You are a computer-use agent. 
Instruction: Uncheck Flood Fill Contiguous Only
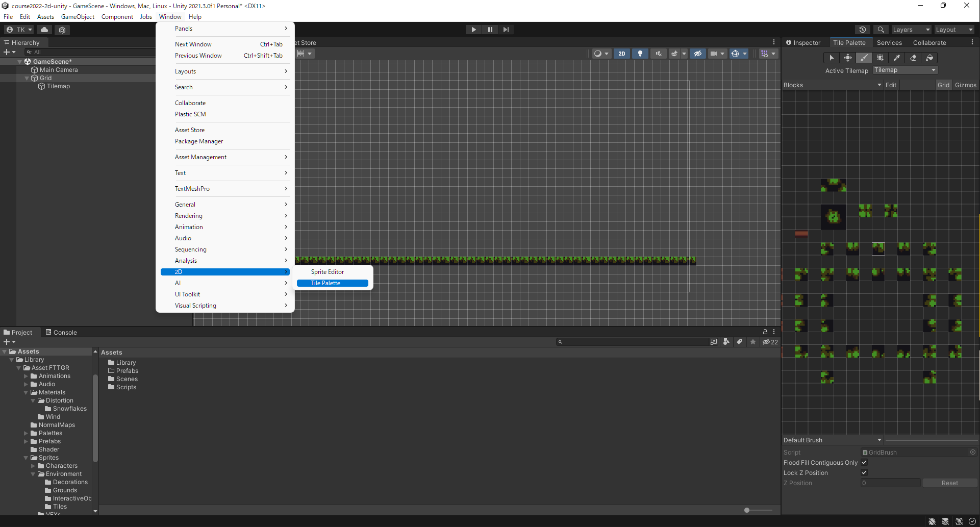864,462
